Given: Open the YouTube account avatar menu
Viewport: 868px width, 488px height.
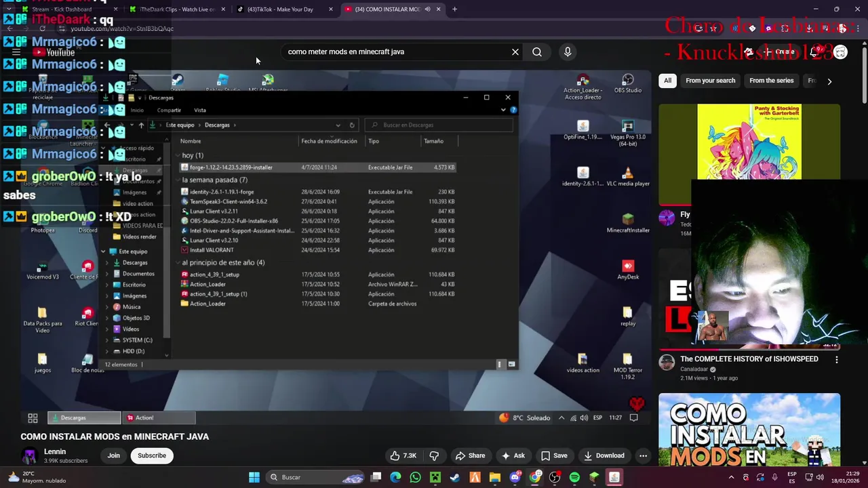Looking at the screenshot, I should tap(840, 52).
